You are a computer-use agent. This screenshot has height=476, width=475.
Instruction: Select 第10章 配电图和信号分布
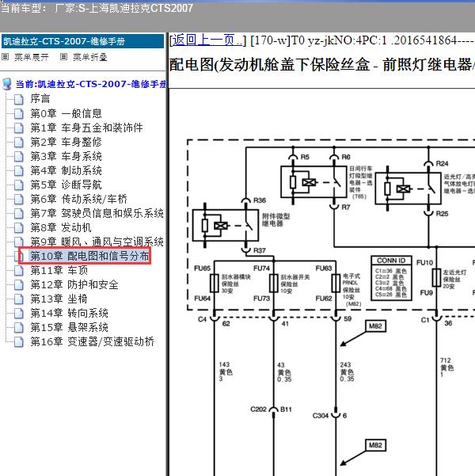[x=89, y=256]
